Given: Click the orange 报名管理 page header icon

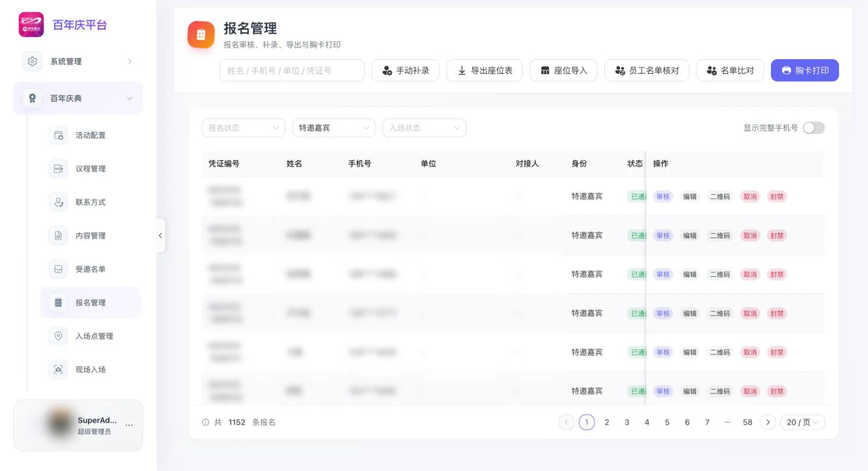Looking at the screenshot, I should (x=201, y=35).
